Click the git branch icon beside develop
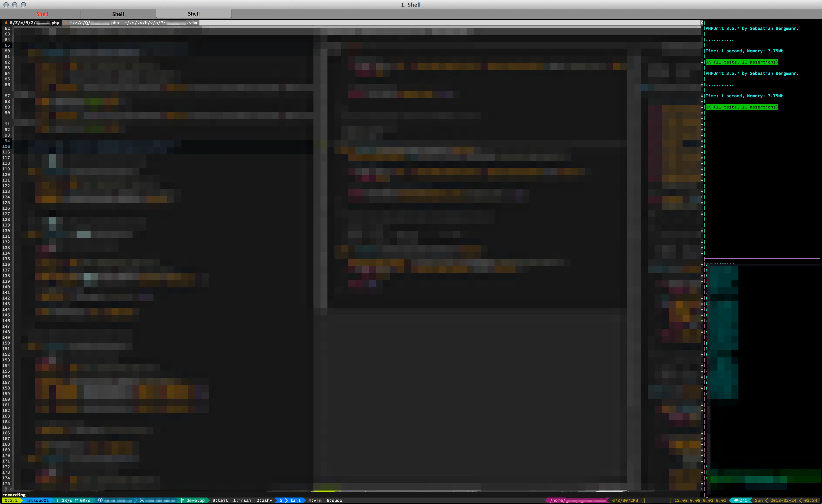 click(x=182, y=500)
